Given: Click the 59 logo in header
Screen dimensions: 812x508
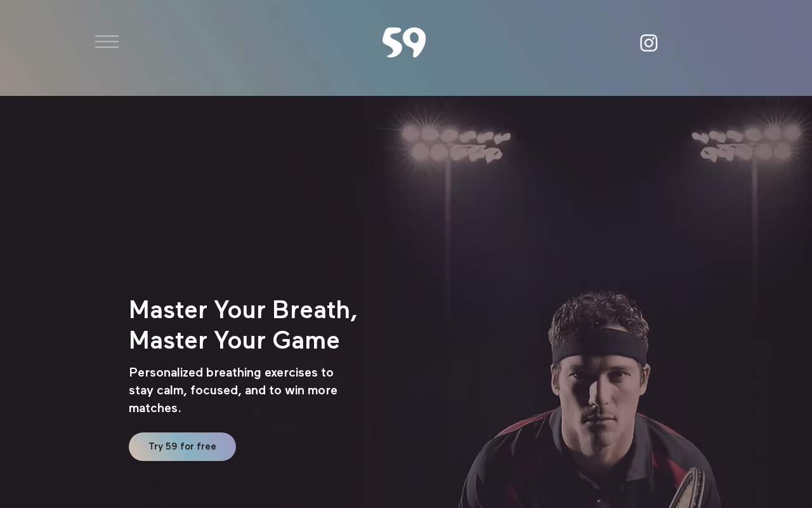Looking at the screenshot, I should [x=404, y=43].
